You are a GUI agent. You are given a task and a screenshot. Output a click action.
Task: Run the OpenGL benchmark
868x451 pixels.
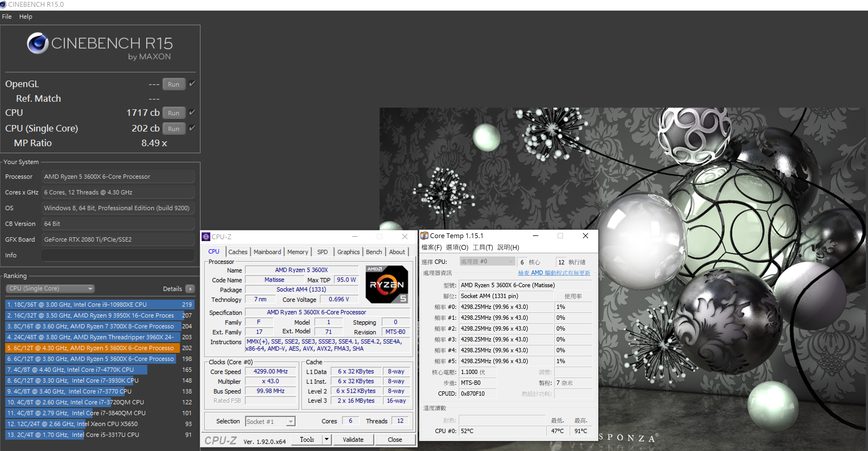(x=174, y=84)
